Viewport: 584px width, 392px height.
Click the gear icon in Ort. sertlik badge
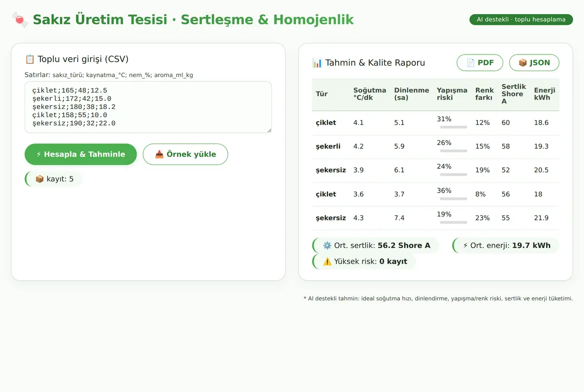328,246
